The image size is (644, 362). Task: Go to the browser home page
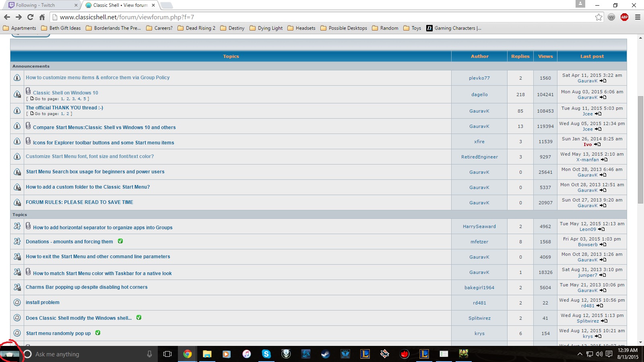click(42, 17)
